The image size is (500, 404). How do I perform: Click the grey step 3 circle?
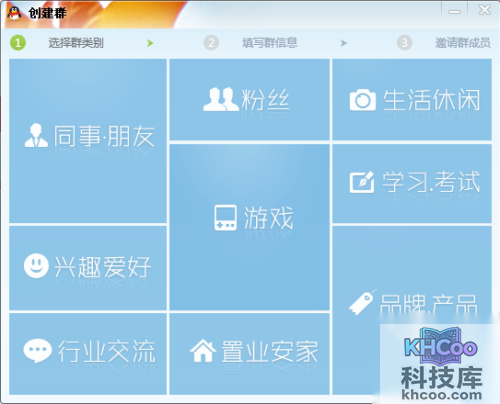pyautogui.click(x=404, y=43)
